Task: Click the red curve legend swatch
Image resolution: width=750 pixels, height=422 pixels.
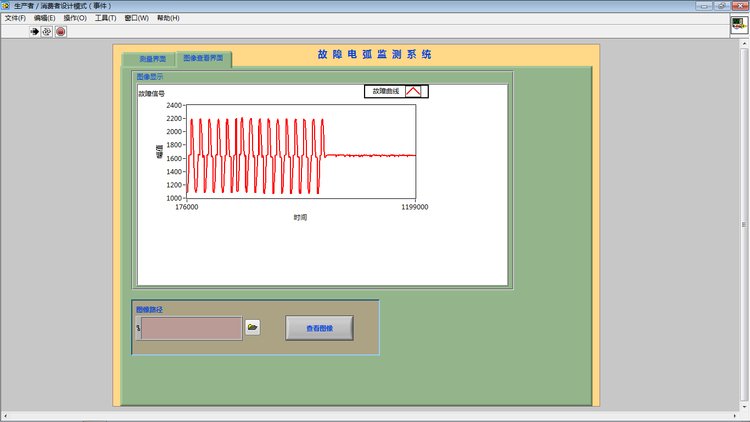Action: tap(417, 91)
